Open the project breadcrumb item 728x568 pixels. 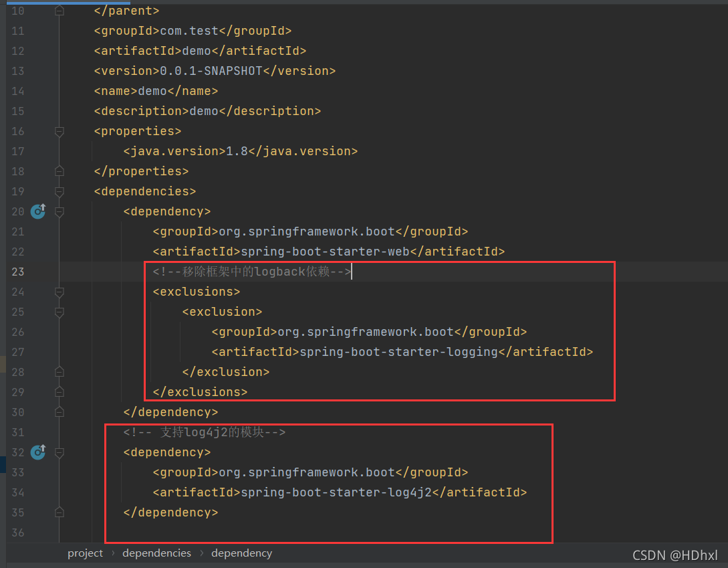point(85,553)
